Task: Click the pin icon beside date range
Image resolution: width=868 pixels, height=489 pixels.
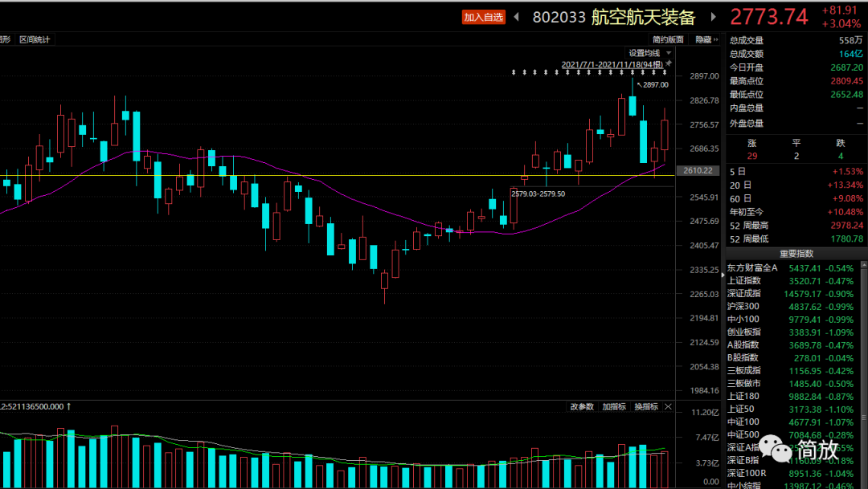Action: pyautogui.click(x=669, y=63)
